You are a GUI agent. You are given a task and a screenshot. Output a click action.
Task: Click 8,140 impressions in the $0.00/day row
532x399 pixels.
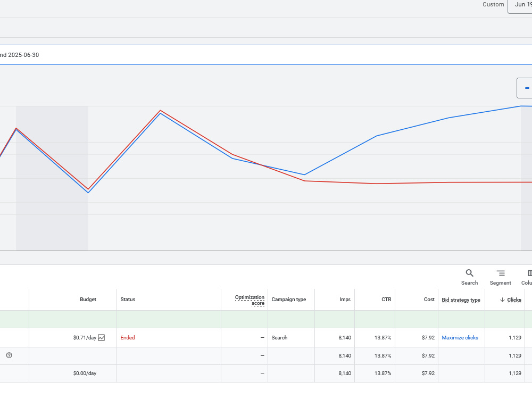[345, 373]
